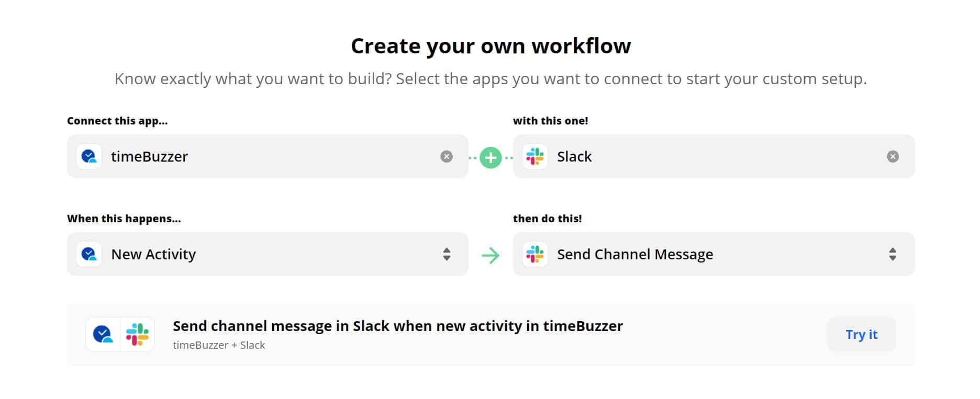Viewport: 980px width, 399px height.
Task: Click the Create your own workflow heading
Action: [491, 46]
